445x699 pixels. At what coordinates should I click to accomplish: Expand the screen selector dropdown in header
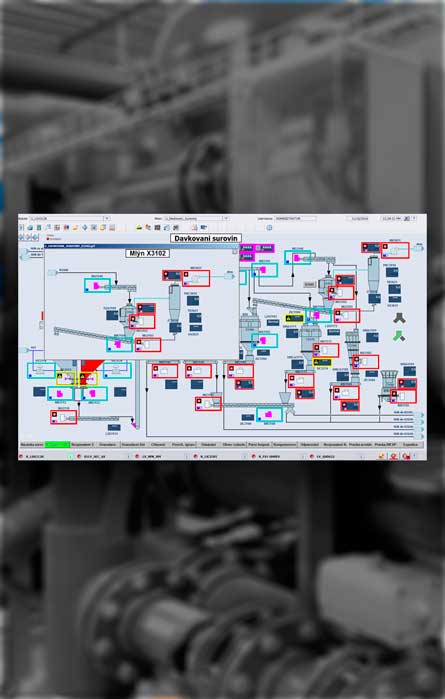[x=226, y=218]
